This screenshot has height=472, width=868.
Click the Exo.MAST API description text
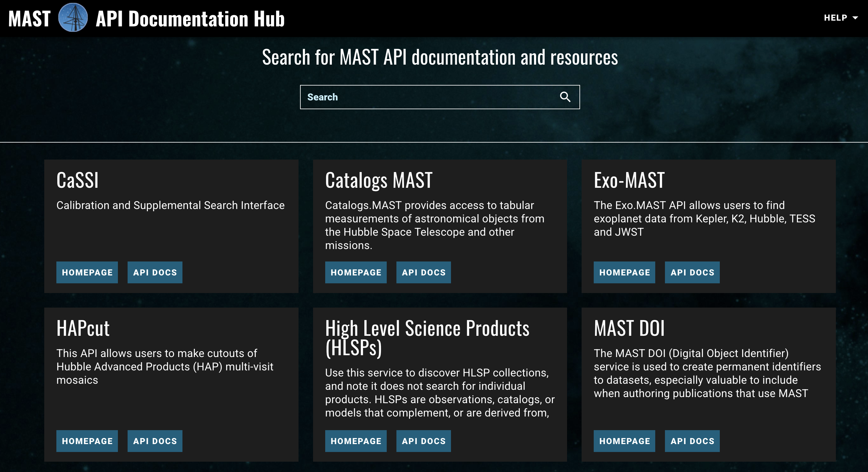coord(704,218)
